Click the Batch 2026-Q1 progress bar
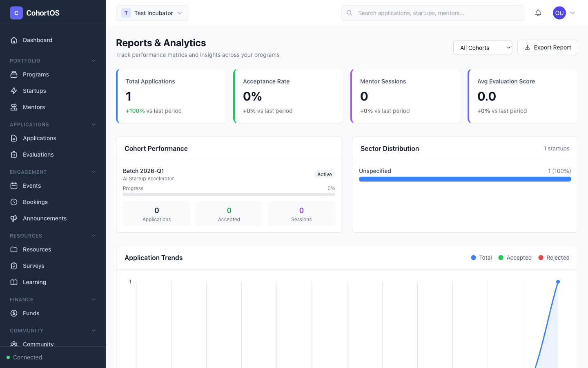588x368 pixels. click(229, 194)
